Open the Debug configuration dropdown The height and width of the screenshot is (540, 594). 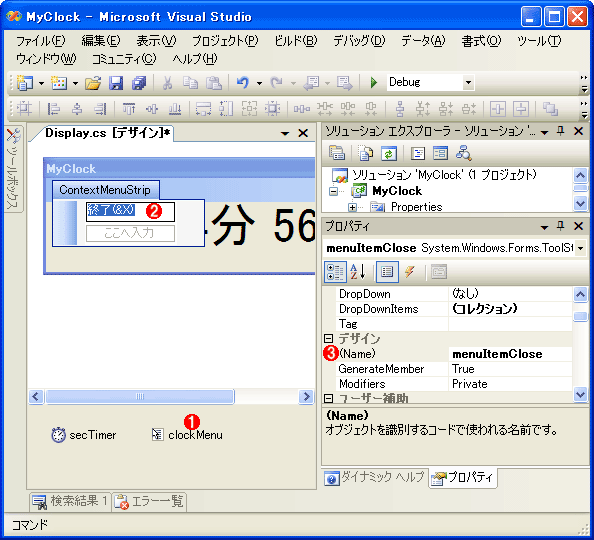tap(468, 82)
